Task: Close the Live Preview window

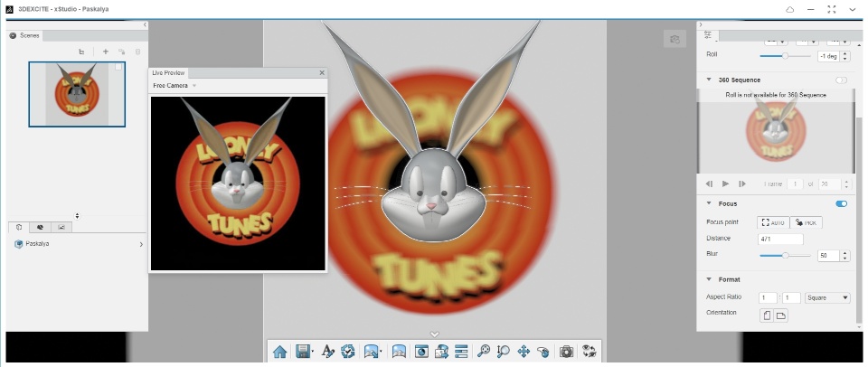Action: (x=322, y=72)
